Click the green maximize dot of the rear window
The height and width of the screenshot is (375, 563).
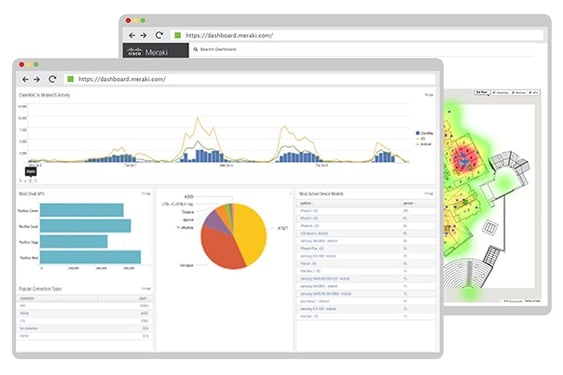[x=143, y=20]
